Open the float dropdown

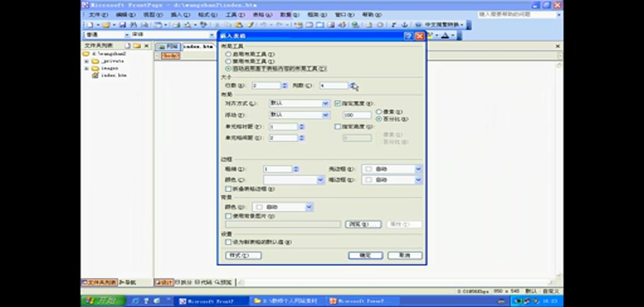325,114
